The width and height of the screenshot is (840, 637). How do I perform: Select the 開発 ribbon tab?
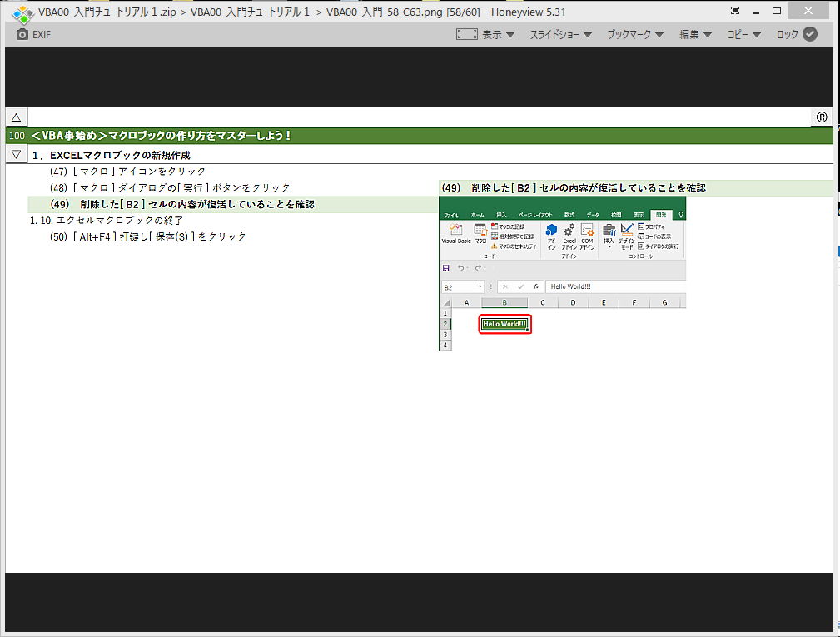(x=661, y=215)
